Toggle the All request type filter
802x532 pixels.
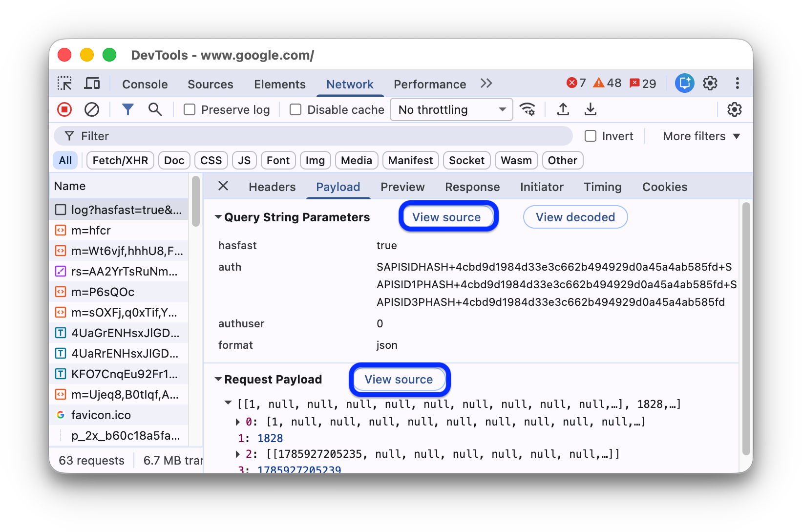65,160
